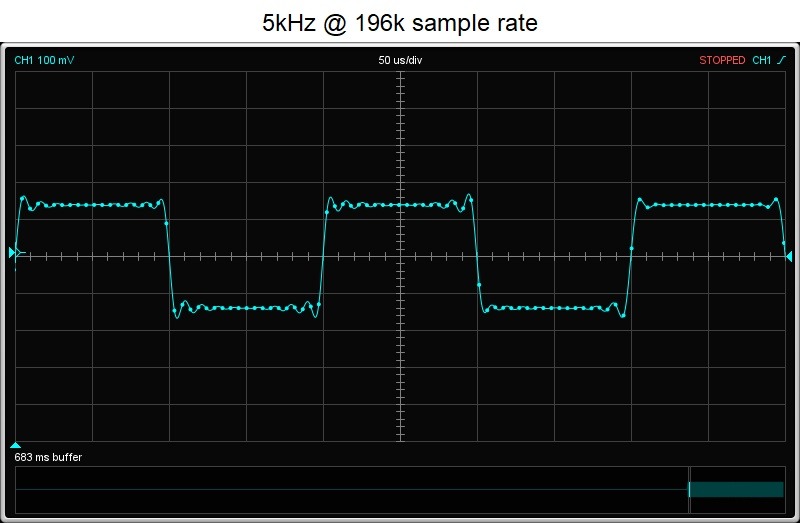Click the rising edge trigger slope icon
Viewport: 800px width, 523px height.
pos(781,60)
